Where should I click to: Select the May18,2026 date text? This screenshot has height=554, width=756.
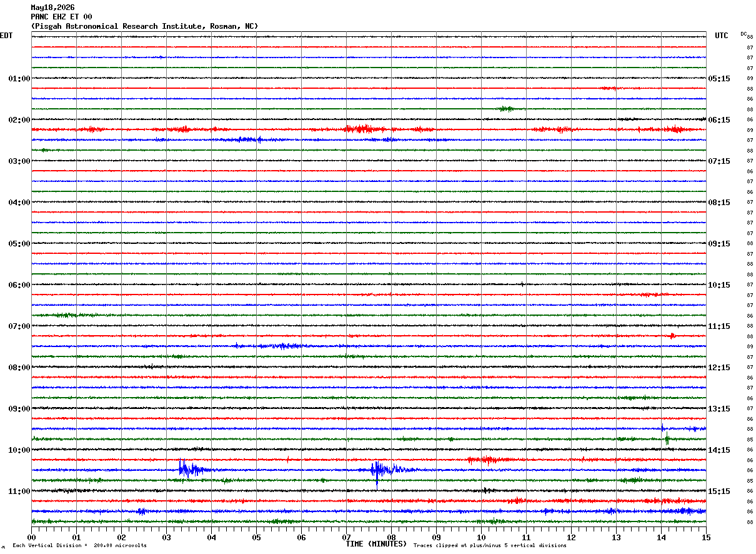[x=52, y=8]
